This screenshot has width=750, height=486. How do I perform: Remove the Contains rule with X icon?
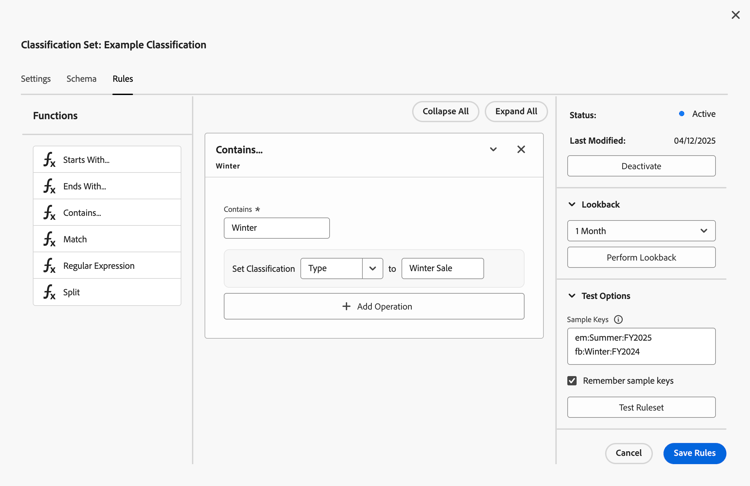[x=521, y=150]
